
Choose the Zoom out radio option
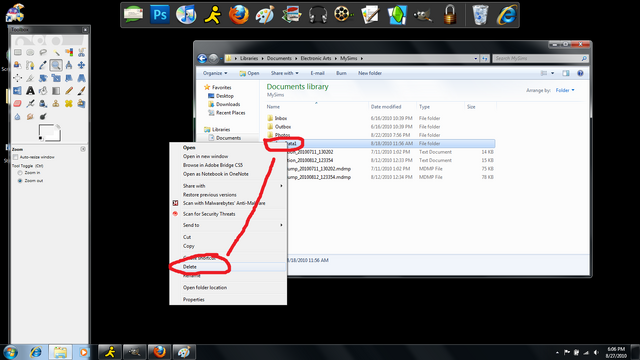[20, 180]
